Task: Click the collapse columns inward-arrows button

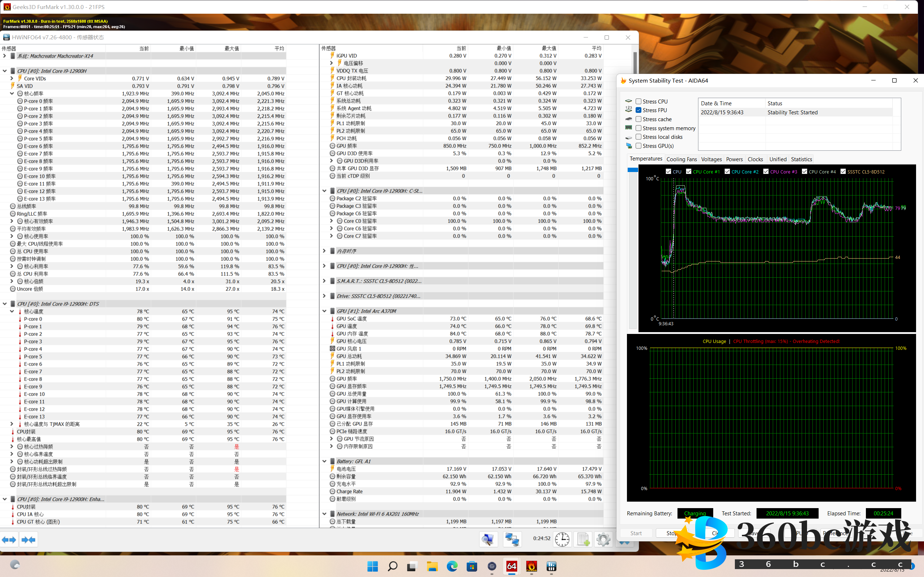Action: (x=29, y=539)
